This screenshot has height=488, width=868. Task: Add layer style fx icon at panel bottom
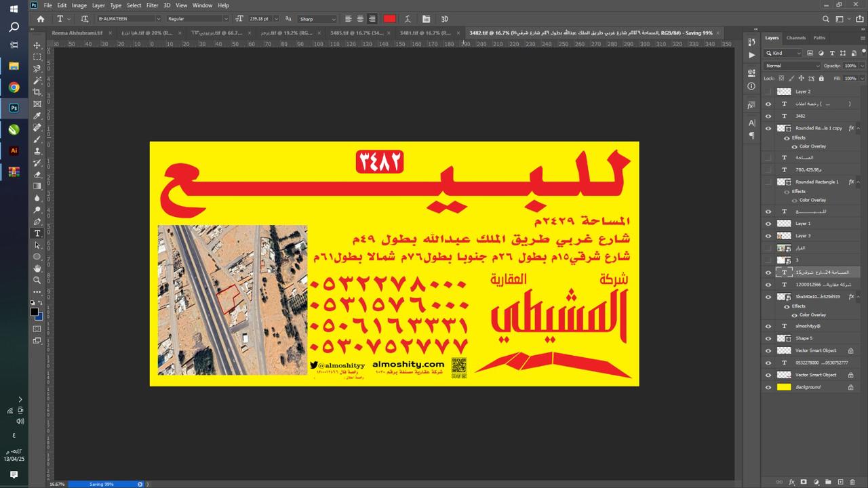[791, 482]
